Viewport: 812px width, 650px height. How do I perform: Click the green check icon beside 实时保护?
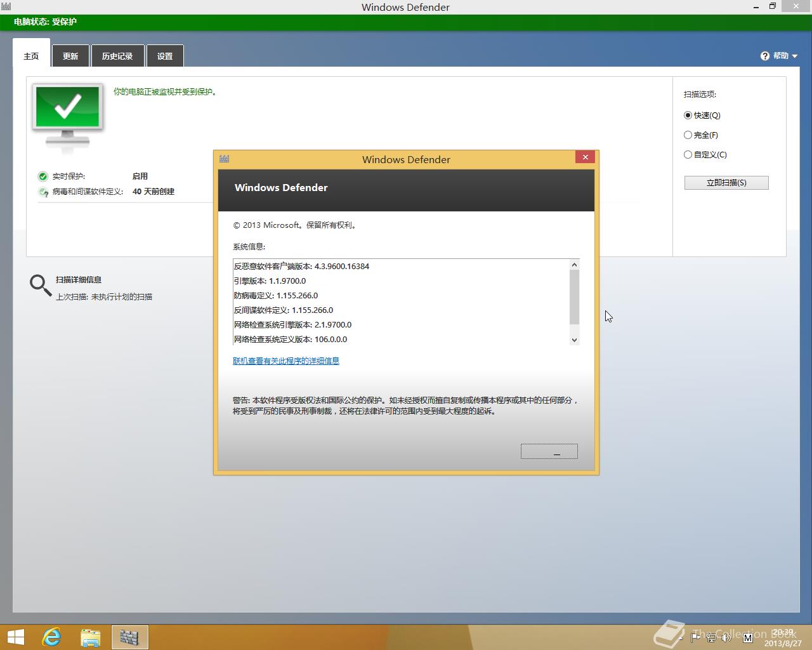click(43, 176)
